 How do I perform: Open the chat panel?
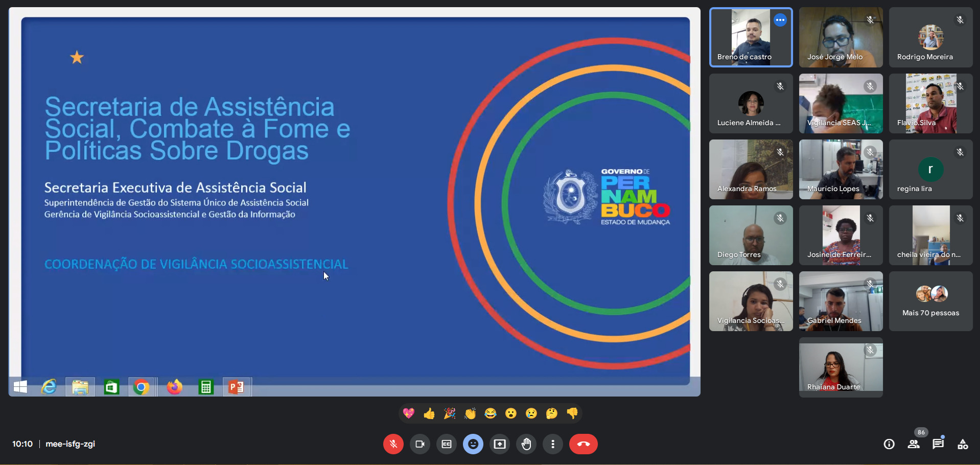point(938,444)
